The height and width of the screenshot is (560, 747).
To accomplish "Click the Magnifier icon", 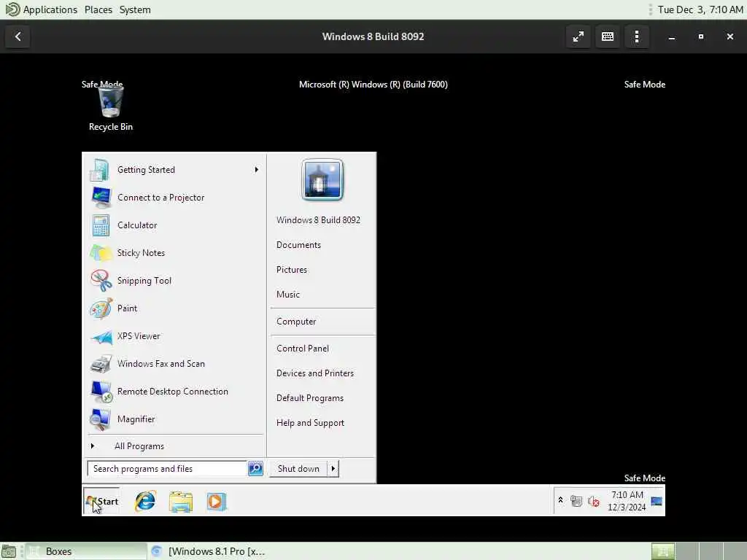I will tap(101, 419).
